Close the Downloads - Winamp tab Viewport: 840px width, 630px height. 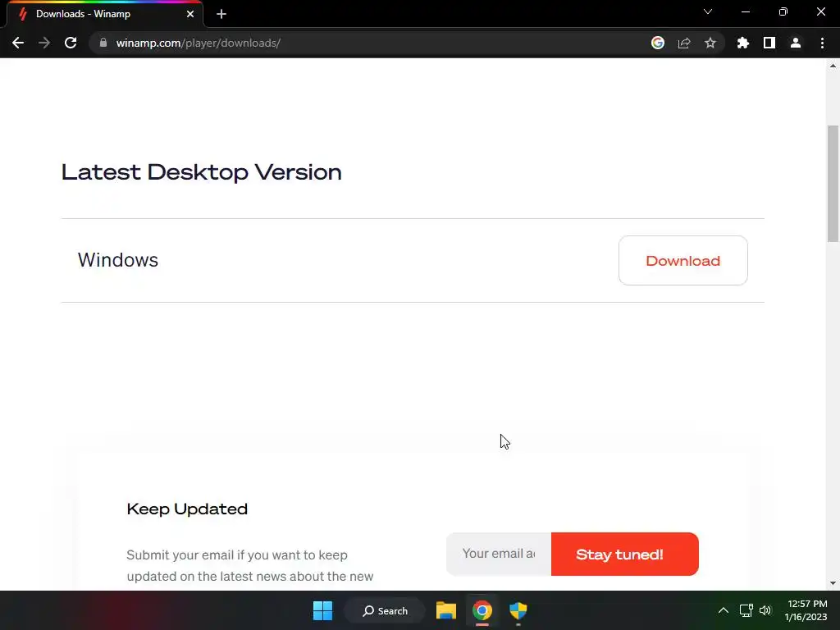(x=190, y=14)
